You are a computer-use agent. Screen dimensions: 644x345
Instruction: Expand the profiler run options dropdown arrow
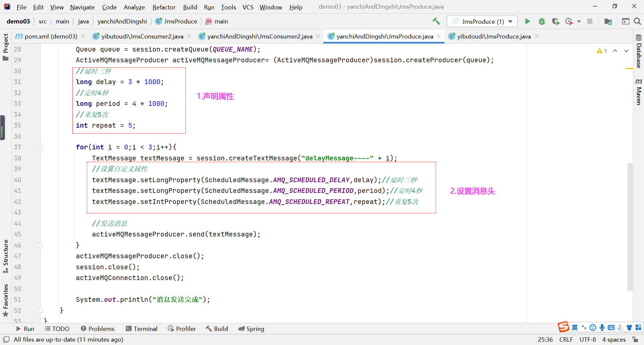pyautogui.click(x=579, y=21)
